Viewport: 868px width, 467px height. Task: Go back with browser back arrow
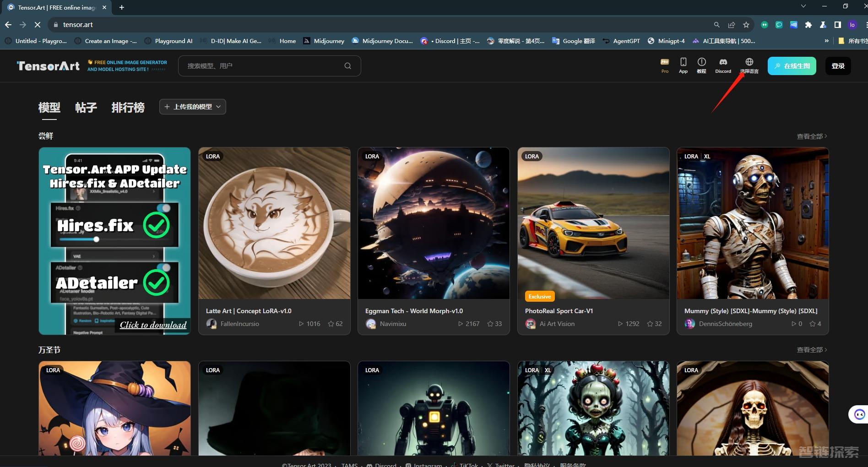(x=8, y=25)
